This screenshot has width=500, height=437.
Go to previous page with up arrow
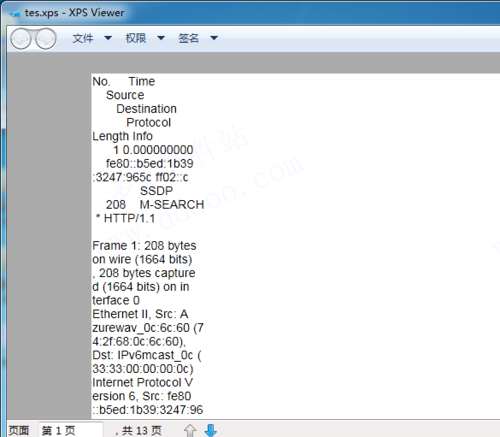click(190, 430)
